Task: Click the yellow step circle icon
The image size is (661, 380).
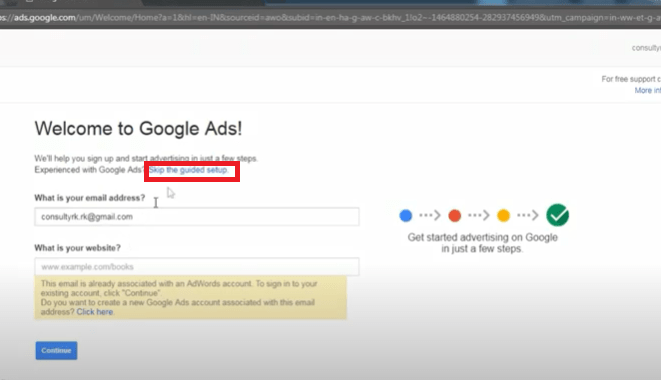Action: (x=503, y=216)
